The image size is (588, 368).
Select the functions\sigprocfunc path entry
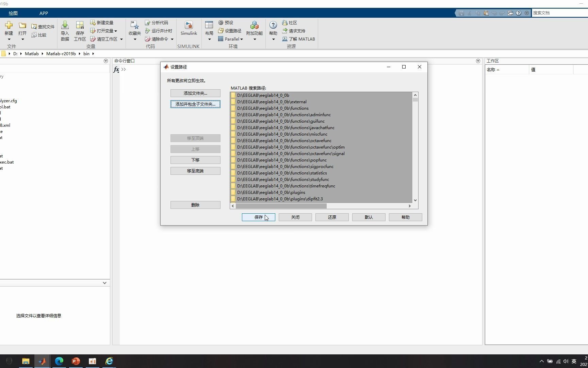pos(321,167)
